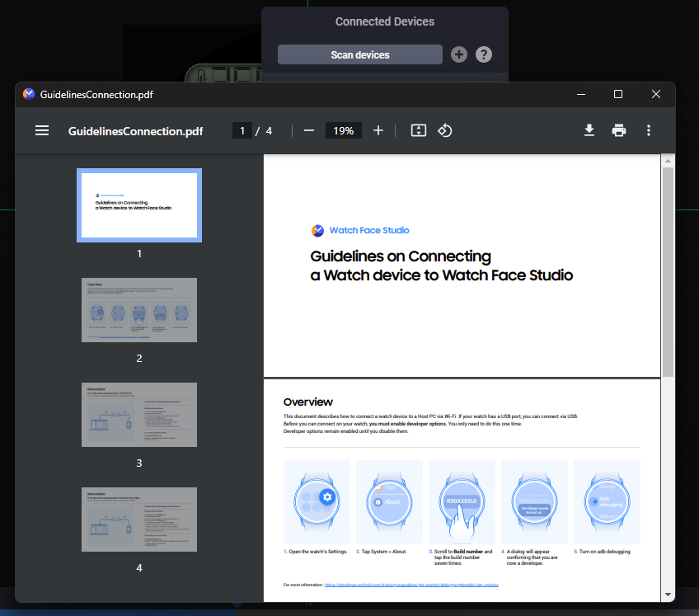Click the Watch Face Studio logo text in PDF
This screenshot has width=699, height=616.
pos(369,230)
